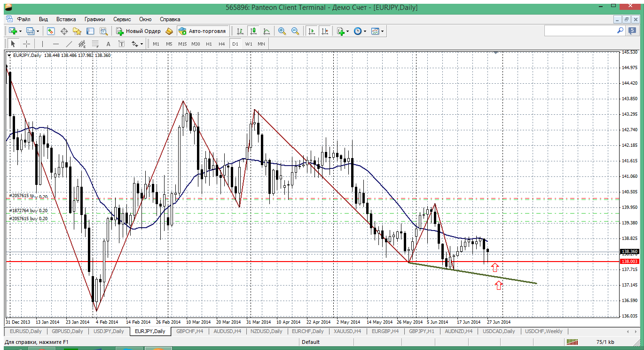Toggle the Auto-торговля button

[203, 31]
